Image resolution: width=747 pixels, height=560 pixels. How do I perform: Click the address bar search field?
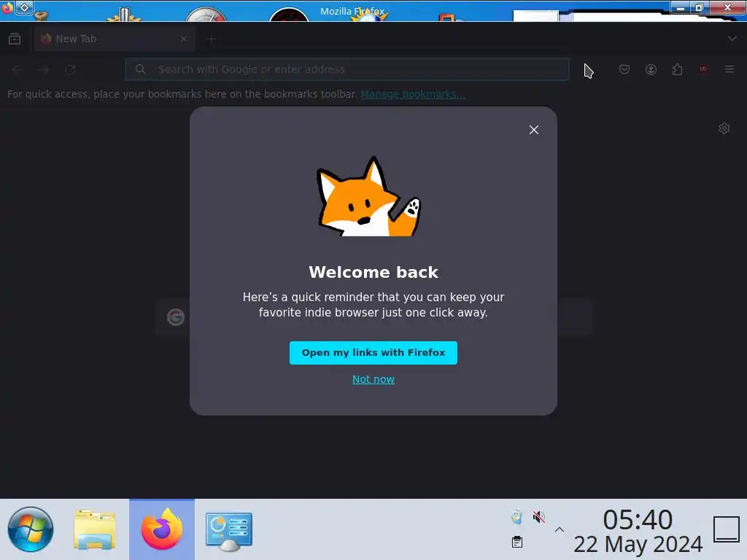(347, 69)
